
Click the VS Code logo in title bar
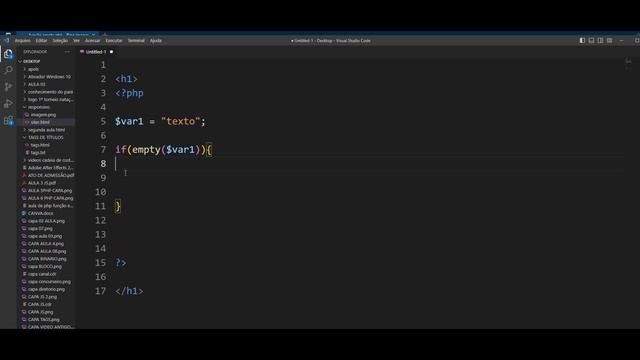pyautogui.click(x=7, y=40)
